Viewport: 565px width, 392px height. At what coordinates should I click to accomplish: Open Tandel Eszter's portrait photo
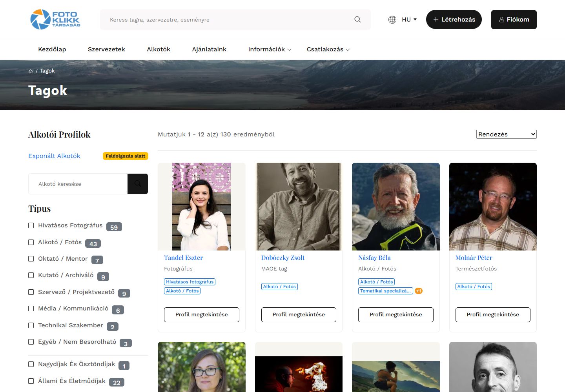point(202,207)
